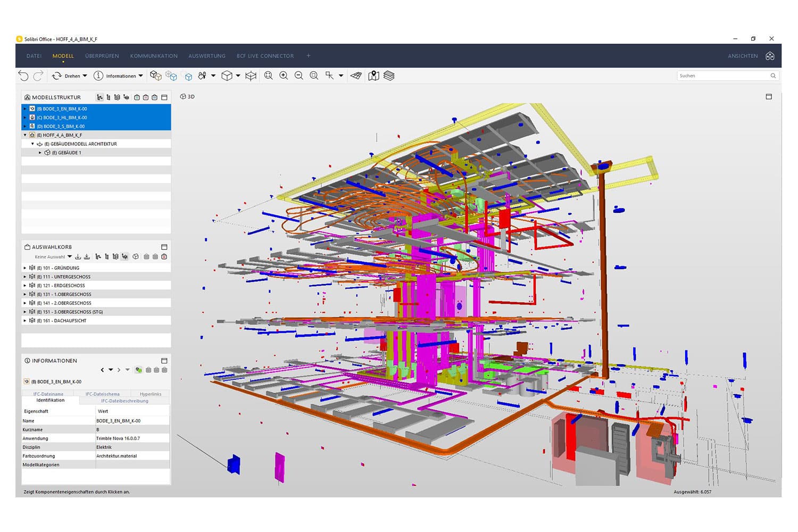Open Informationen history dropdown arrow
The width and height of the screenshot is (798, 532).
tap(111, 370)
